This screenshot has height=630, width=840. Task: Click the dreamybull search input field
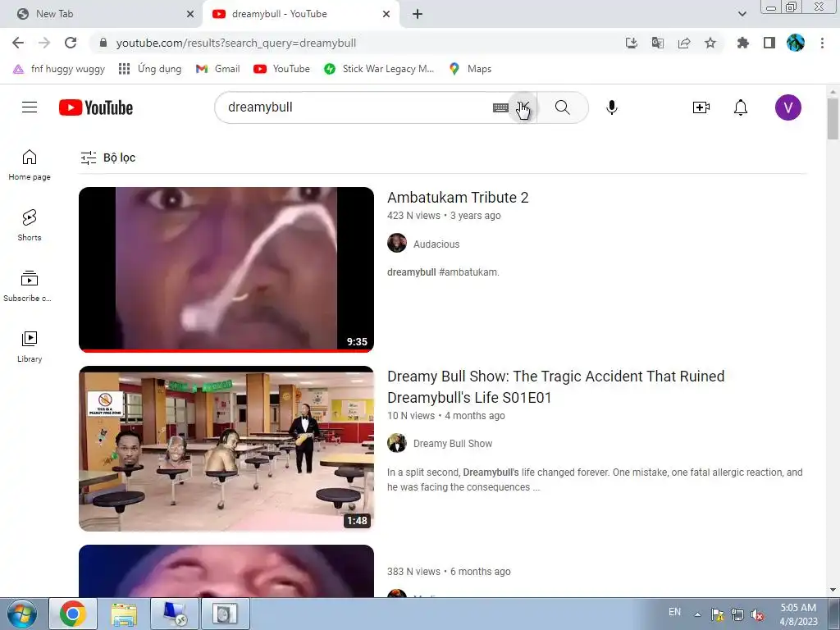354,107
